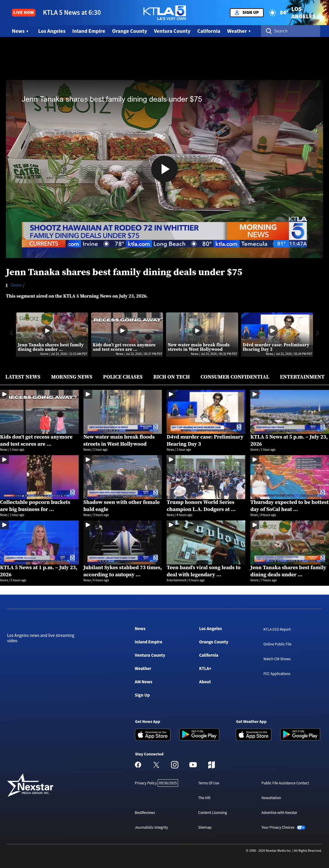Get News App on the App Store
The image size is (329, 868).
click(x=153, y=735)
